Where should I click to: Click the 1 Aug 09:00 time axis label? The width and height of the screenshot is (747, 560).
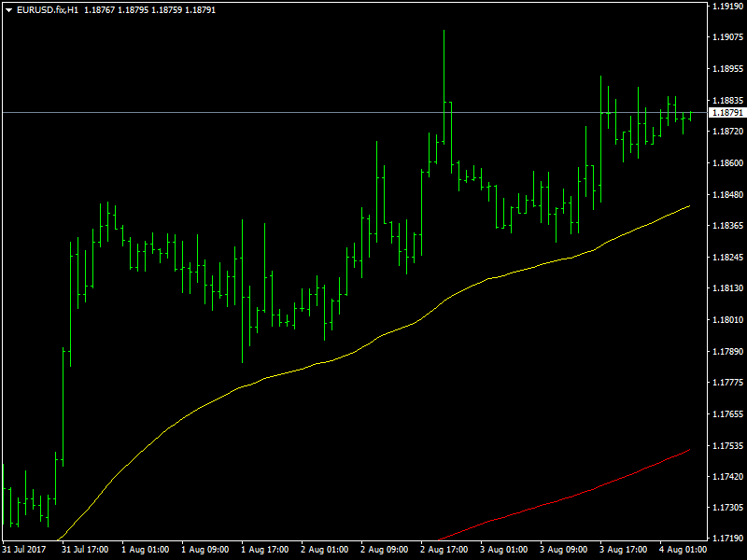[204, 550]
